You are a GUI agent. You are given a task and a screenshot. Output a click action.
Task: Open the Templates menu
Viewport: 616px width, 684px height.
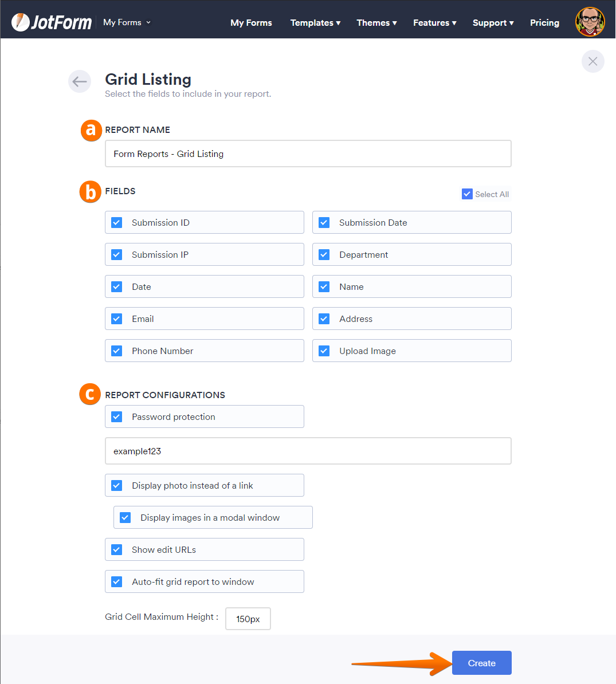pos(315,23)
